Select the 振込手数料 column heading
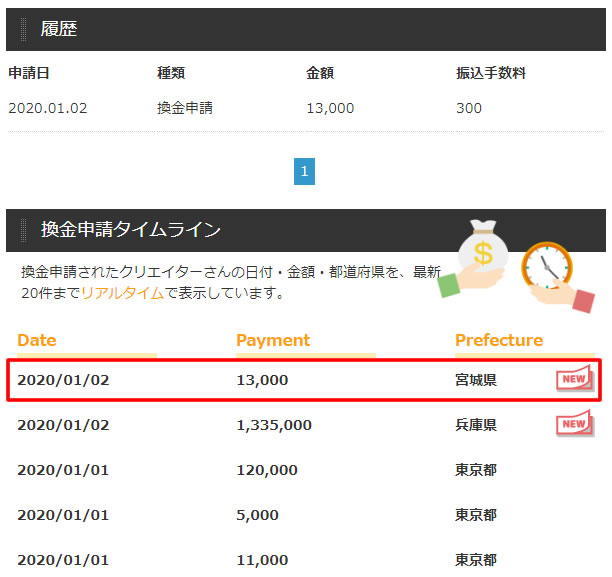 point(490,73)
